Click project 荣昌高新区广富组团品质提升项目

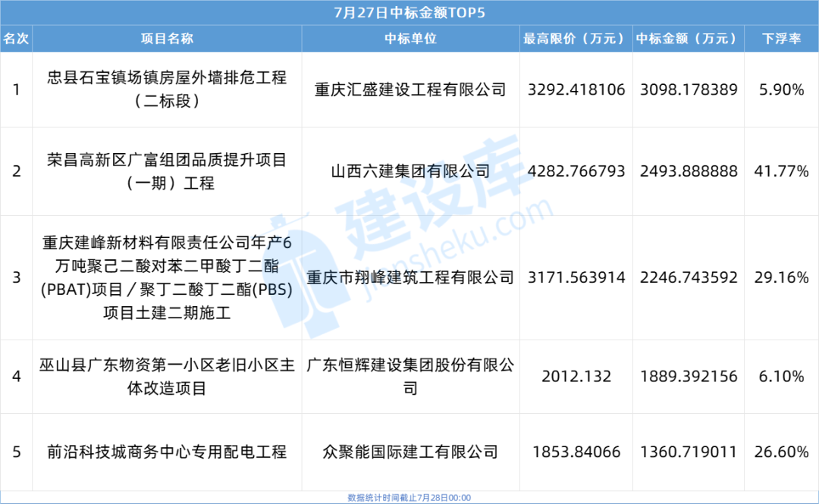coord(167,171)
